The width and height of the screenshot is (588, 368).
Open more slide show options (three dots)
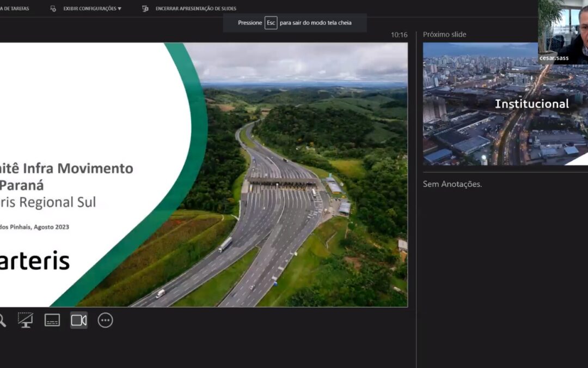(x=106, y=321)
